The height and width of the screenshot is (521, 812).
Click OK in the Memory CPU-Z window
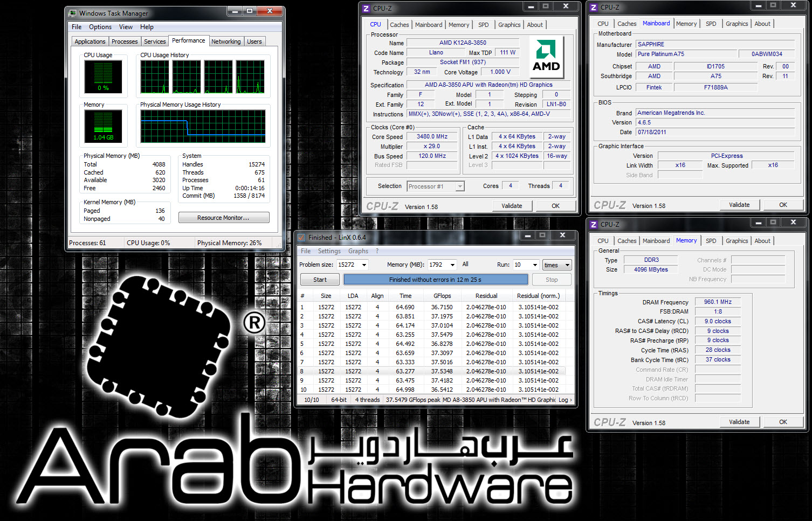pyautogui.click(x=783, y=422)
